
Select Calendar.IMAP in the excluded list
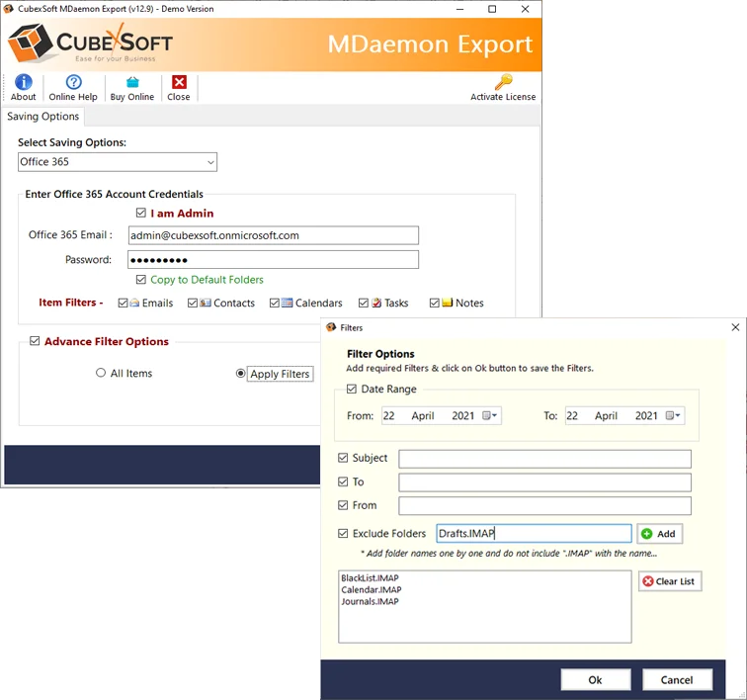(370, 590)
